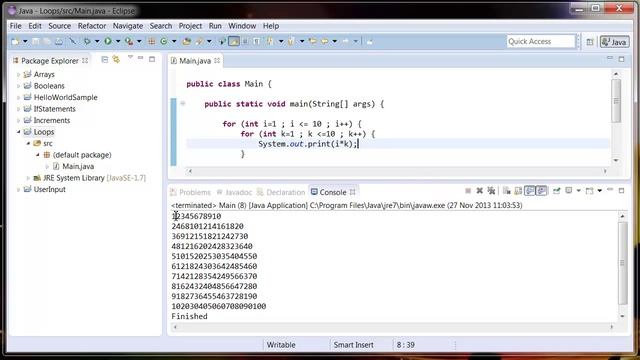Click the Last Edit Location arrow icon
The width and height of the screenshot is (640, 360).
313,41
